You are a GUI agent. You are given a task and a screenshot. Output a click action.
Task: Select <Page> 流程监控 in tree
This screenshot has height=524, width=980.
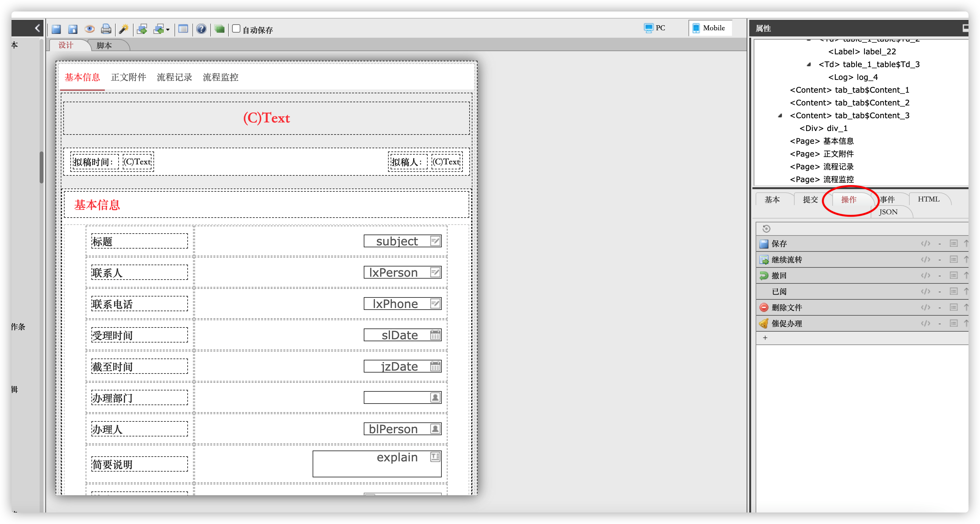click(x=822, y=180)
